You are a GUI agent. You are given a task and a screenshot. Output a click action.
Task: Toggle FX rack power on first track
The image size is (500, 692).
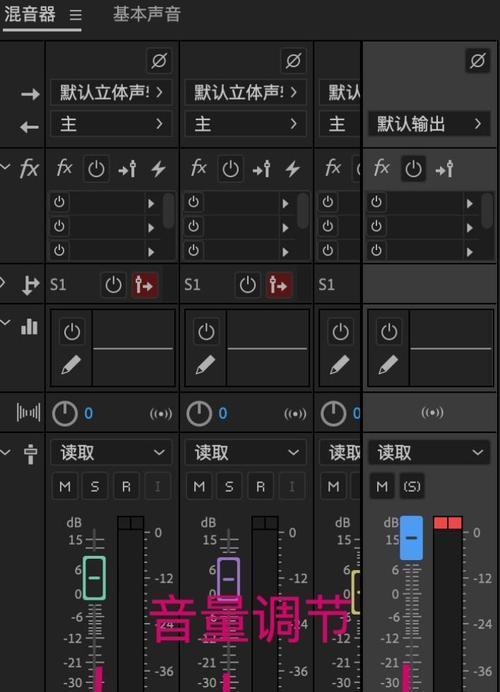pyautogui.click(x=96, y=169)
